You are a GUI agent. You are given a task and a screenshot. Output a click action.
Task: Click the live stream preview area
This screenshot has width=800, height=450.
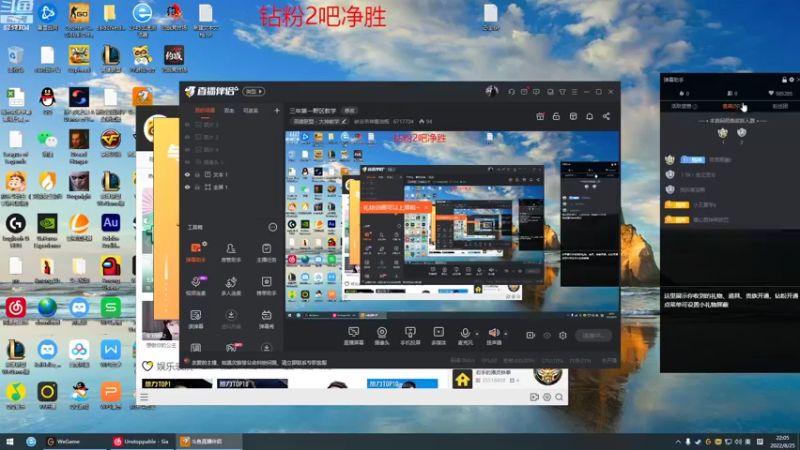452,225
